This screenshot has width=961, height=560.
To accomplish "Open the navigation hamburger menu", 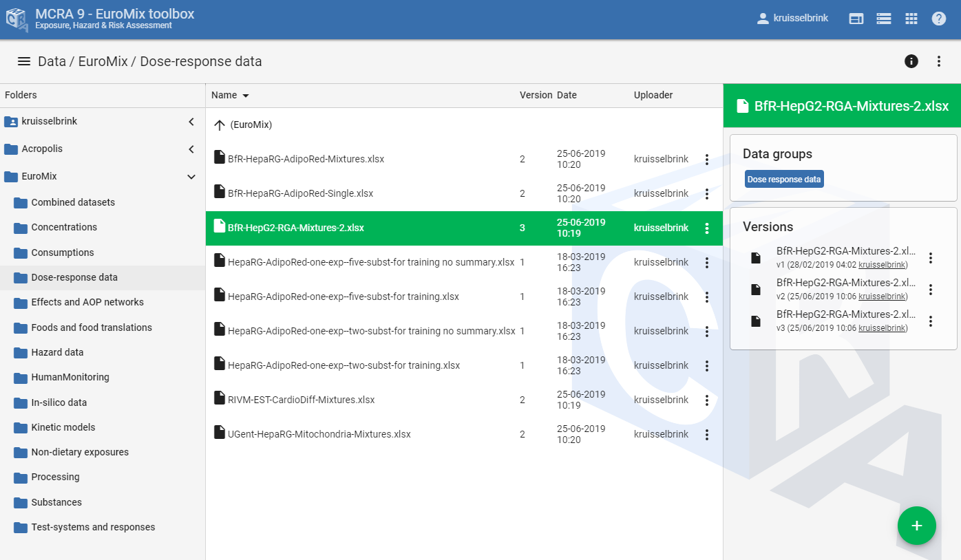I will click(x=23, y=61).
